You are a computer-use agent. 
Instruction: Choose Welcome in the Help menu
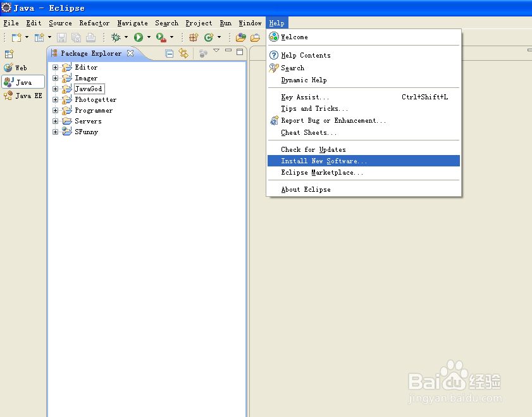click(363, 37)
